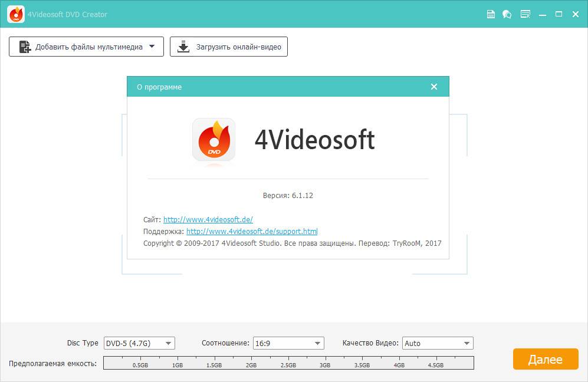Screen dimensions: 588x382
Task: Open the Disc Type dropdown showing DVD-5 (4.7G)
Action: (139, 343)
